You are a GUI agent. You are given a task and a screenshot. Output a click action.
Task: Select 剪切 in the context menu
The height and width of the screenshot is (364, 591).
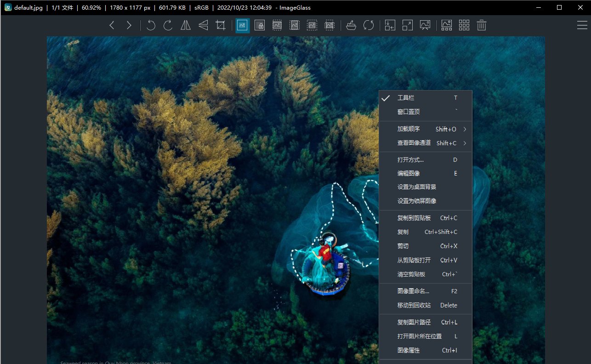click(426, 246)
